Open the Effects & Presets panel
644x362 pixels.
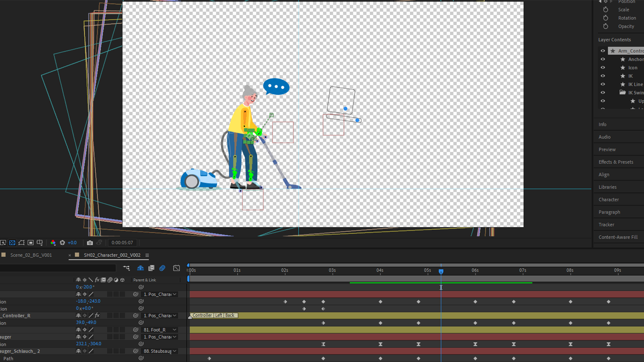click(616, 162)
